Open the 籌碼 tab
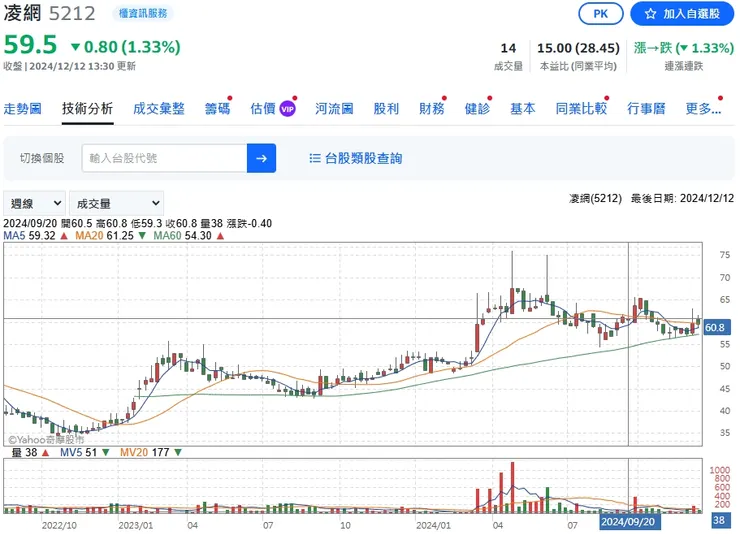740x534 pixels. (x=218, y=109)
